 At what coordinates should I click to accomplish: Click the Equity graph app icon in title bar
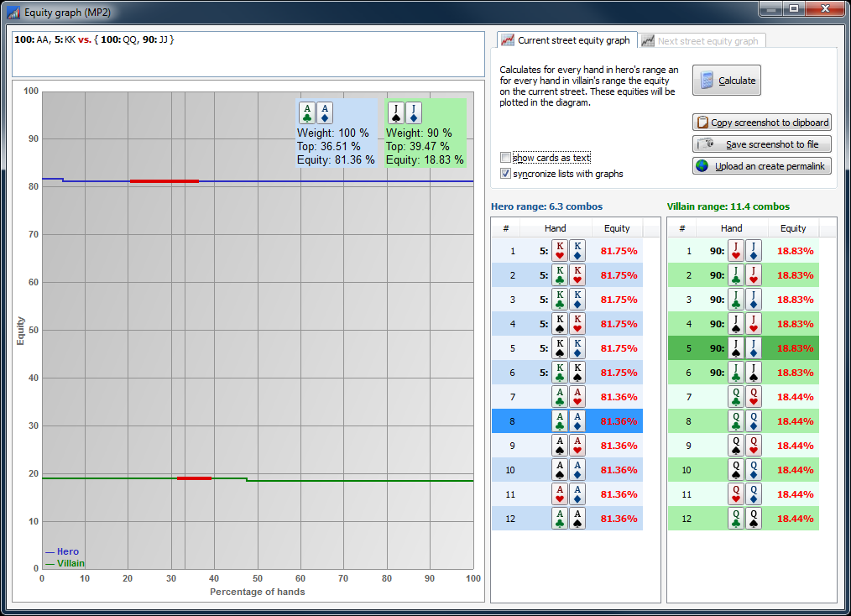(13, 13)
